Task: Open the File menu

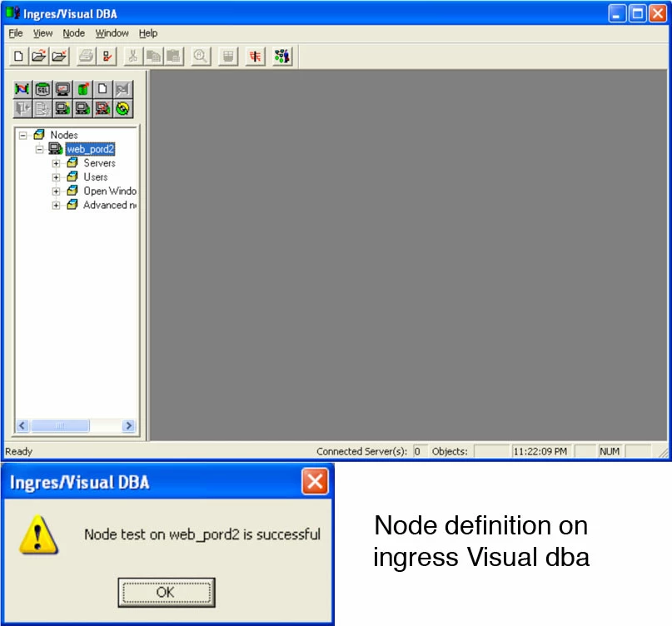Action: (x=16, y=33)
